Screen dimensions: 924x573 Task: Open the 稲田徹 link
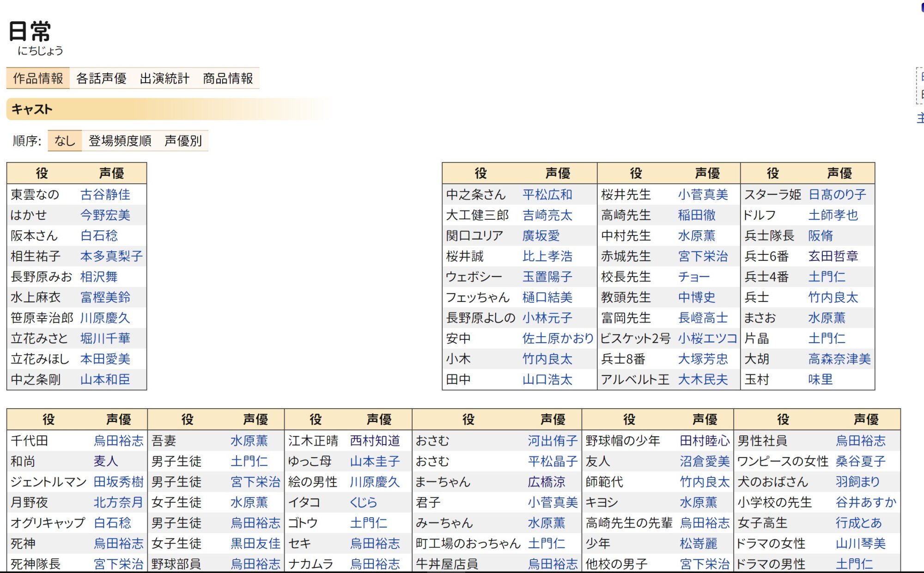click(x=697, y=215)
